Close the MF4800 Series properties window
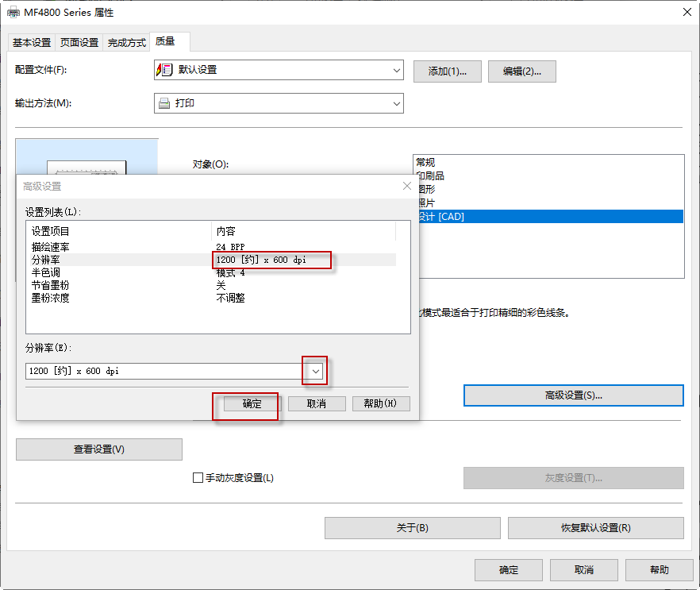 (x=687, y=12)
